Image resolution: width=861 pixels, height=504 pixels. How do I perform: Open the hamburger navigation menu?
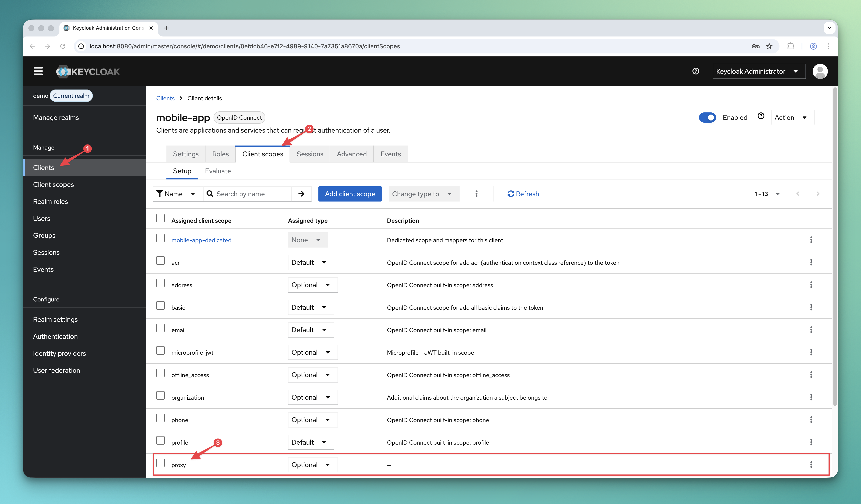(x=38, y=71)
